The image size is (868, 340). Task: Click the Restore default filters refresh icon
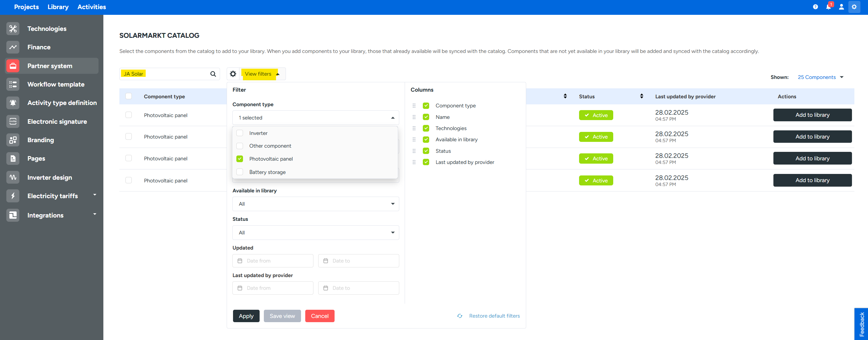click(x=460, y=316)
